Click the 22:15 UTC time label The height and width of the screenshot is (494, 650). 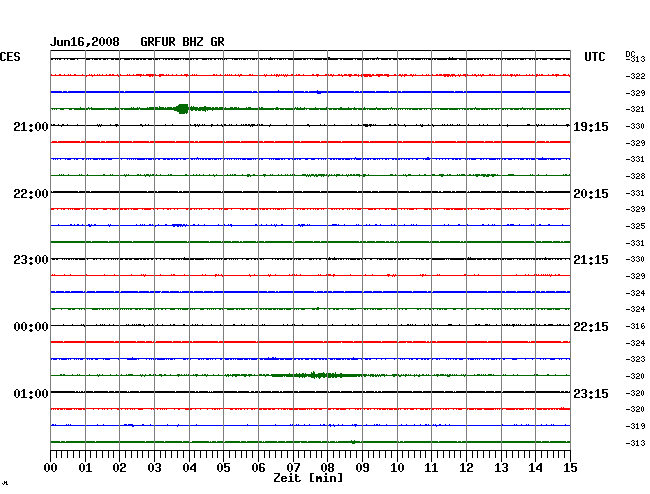click(x=591, y=327)
